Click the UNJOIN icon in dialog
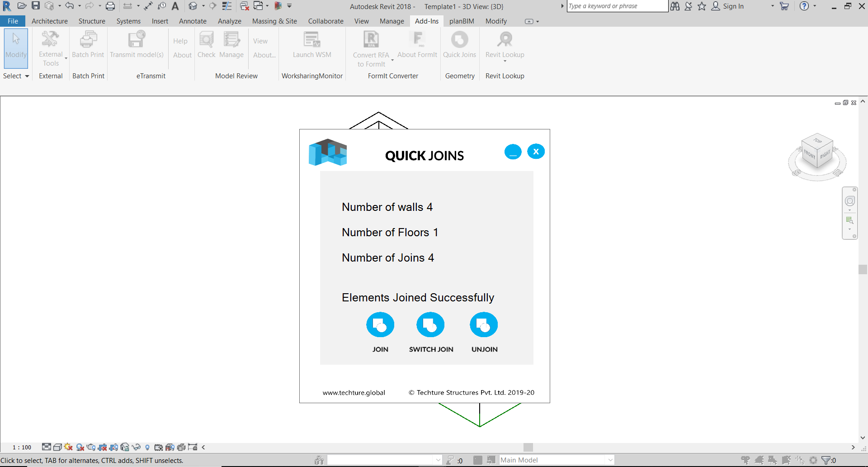868x467 pixels. [484, 324]
